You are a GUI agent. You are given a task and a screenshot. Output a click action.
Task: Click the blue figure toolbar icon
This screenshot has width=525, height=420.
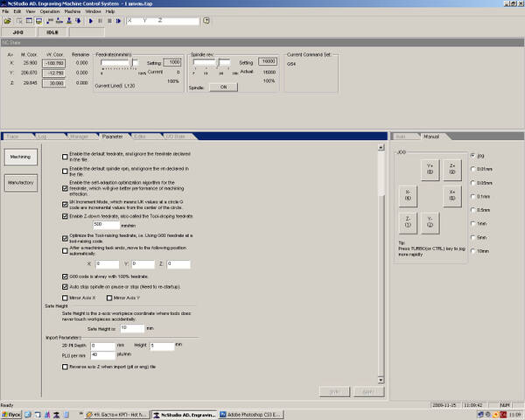tap(69, 21)
